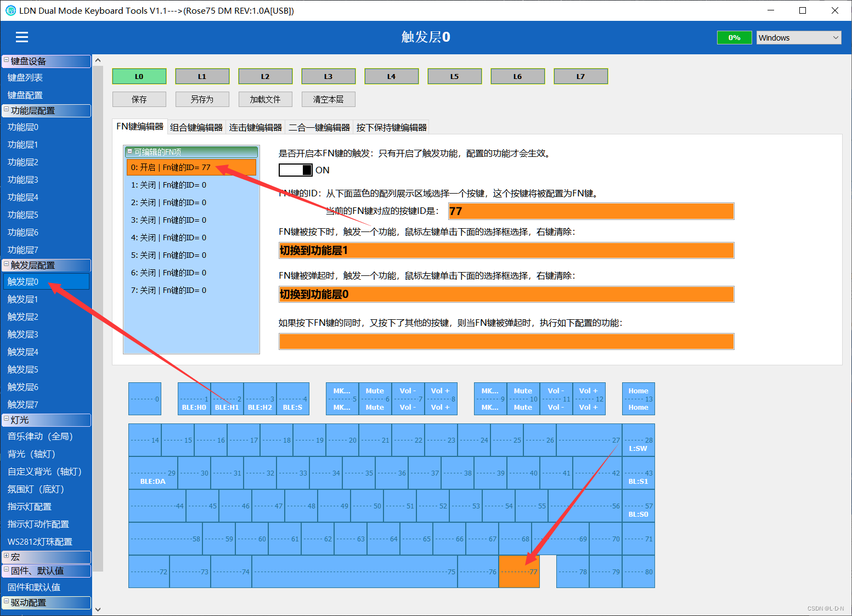Select layer L1 button
Image resolution: width=852 pixels, height=616 pixels.
202,76
